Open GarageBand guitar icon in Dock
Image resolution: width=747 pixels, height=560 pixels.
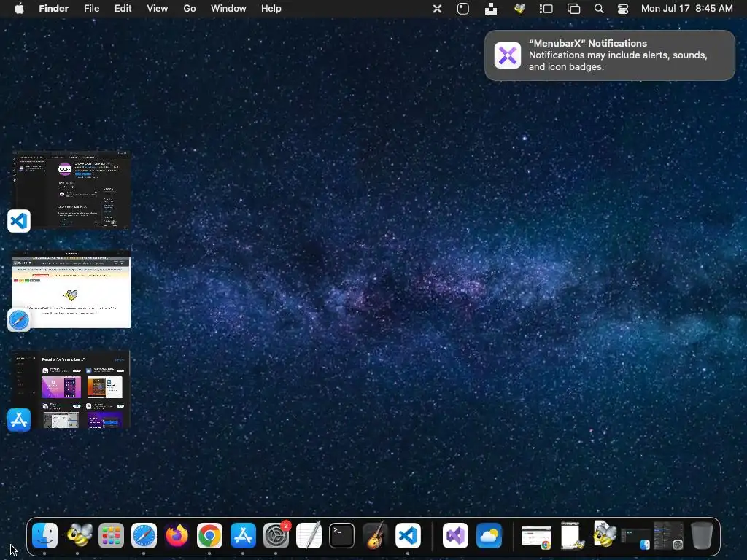(x=375, y=536)
